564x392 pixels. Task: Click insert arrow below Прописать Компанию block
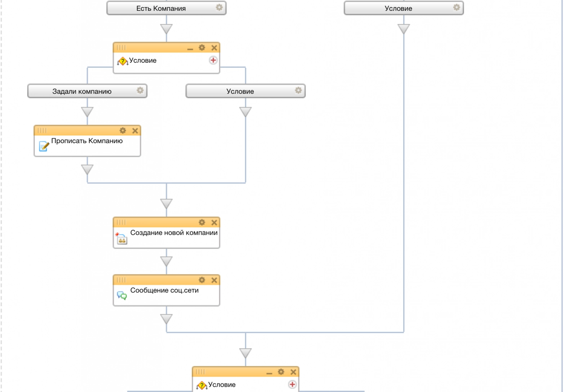pos(87,170)
